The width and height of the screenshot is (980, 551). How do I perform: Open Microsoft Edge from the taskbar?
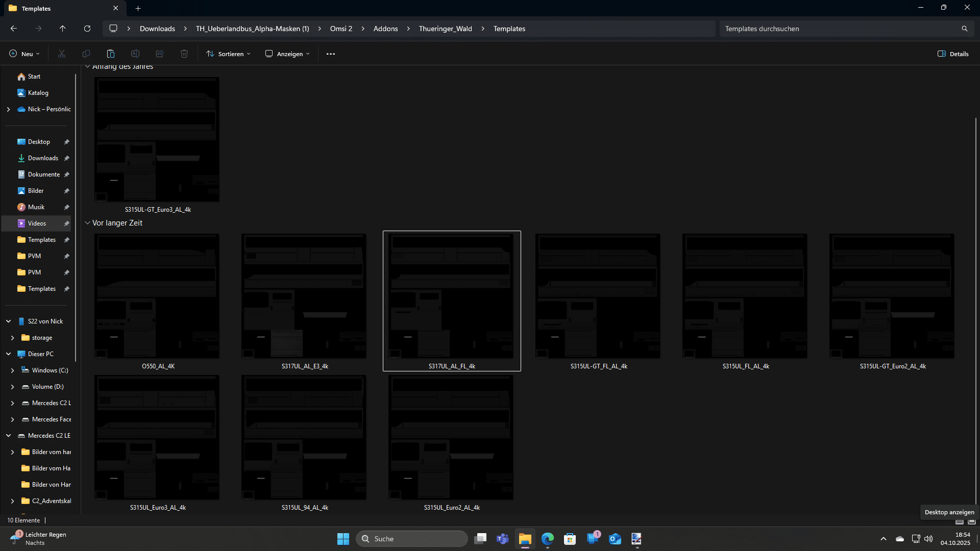click(547, 539)
